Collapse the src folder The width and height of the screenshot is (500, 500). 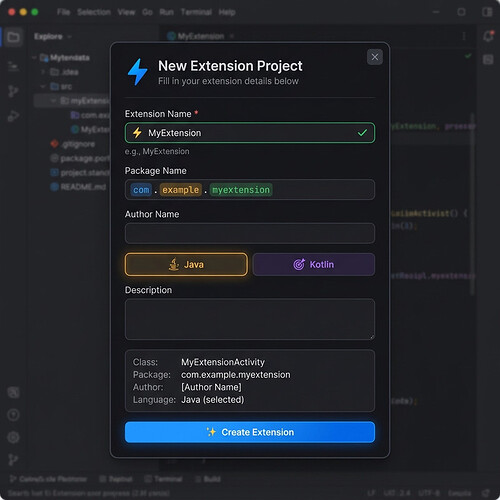pyautogui.click(x=43, y=86)
